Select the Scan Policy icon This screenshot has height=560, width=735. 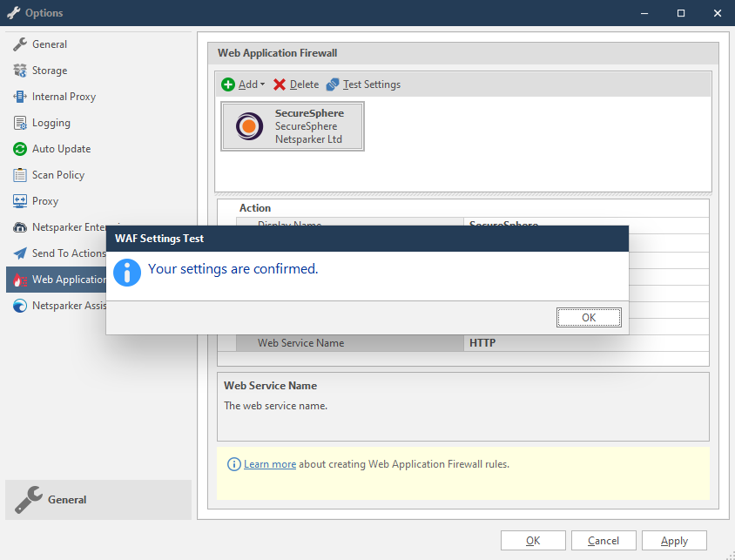[20, 175]
